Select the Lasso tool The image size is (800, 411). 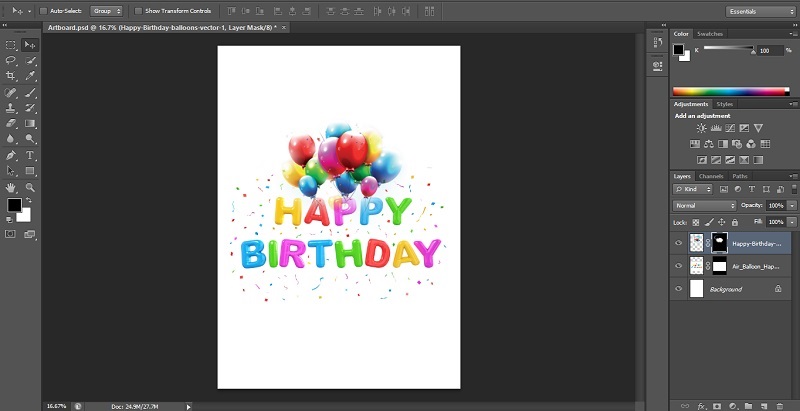[x=10, y=60]
